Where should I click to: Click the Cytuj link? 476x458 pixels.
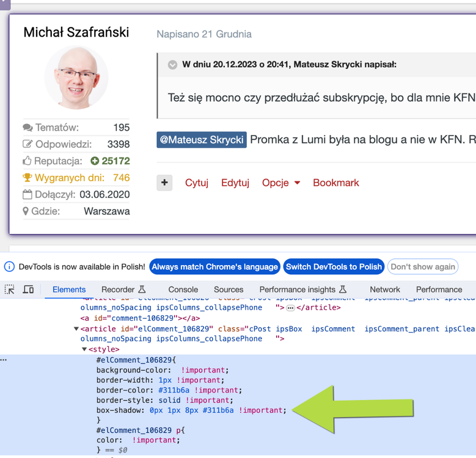(x=197, y=183)
